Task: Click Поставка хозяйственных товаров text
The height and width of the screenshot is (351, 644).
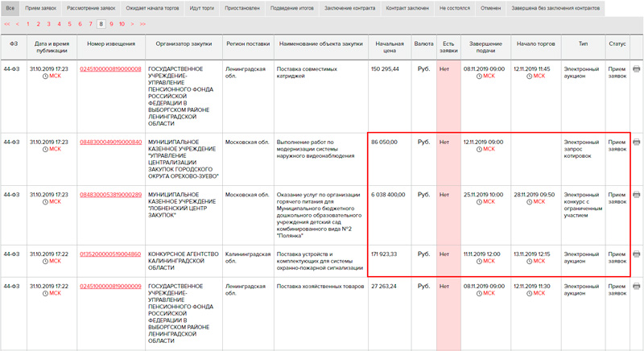Action: [320, 286]
